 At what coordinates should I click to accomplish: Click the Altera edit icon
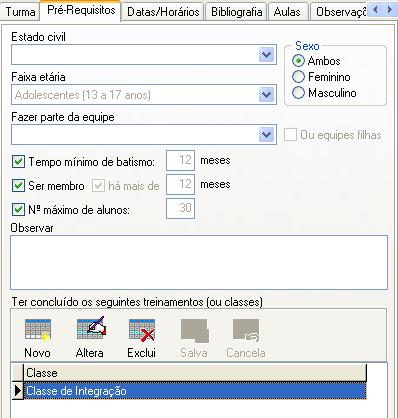point(91,328)
